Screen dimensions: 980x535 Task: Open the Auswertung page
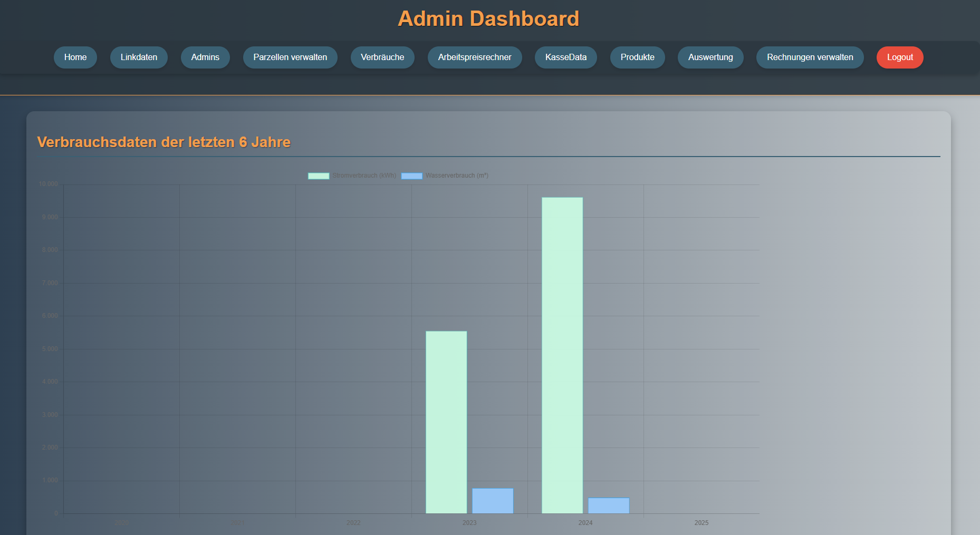[710, 57]
